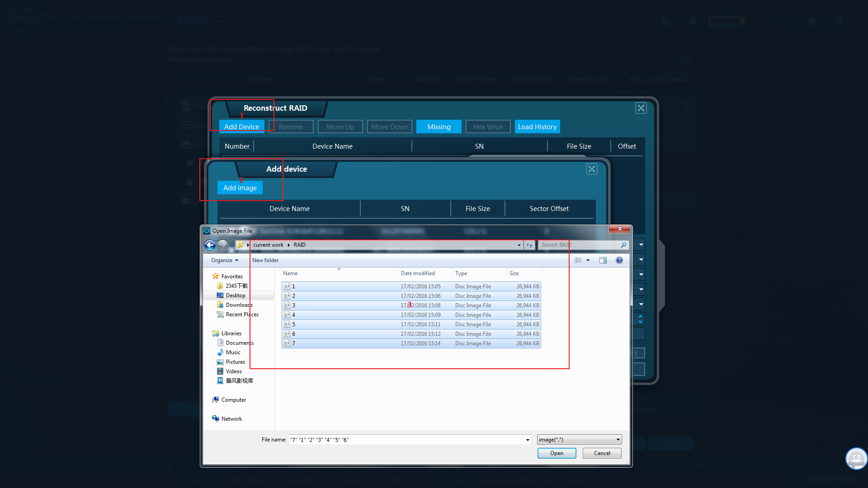The image size is (868, 488).
Task: Toggle the preview pane icon
Action: pos(603,260)
